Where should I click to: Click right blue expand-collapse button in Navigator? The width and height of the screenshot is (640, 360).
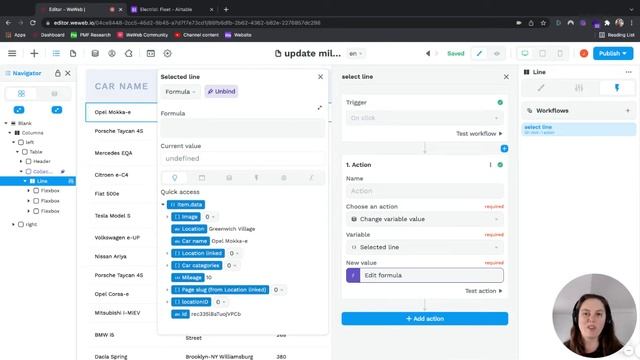(57, 109)
